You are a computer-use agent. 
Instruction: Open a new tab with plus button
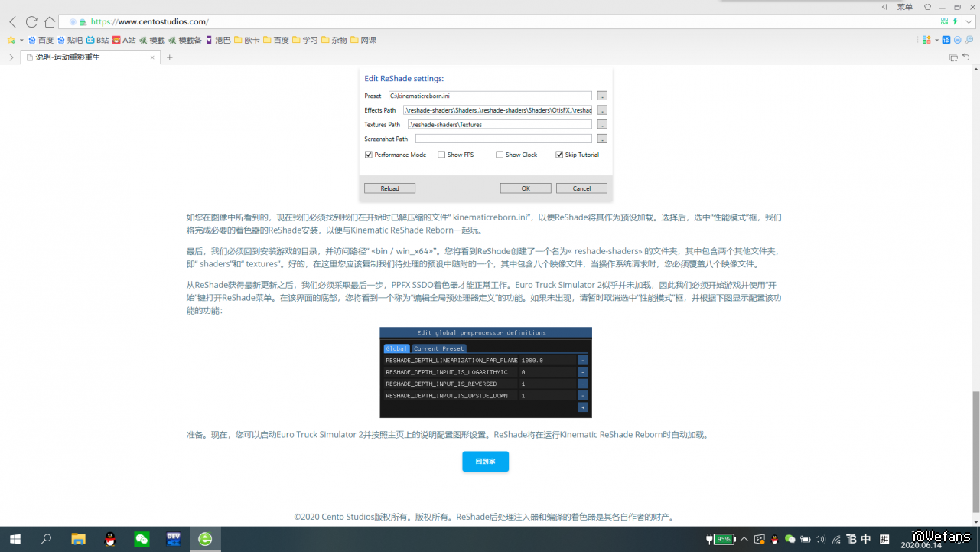(170, 57)
